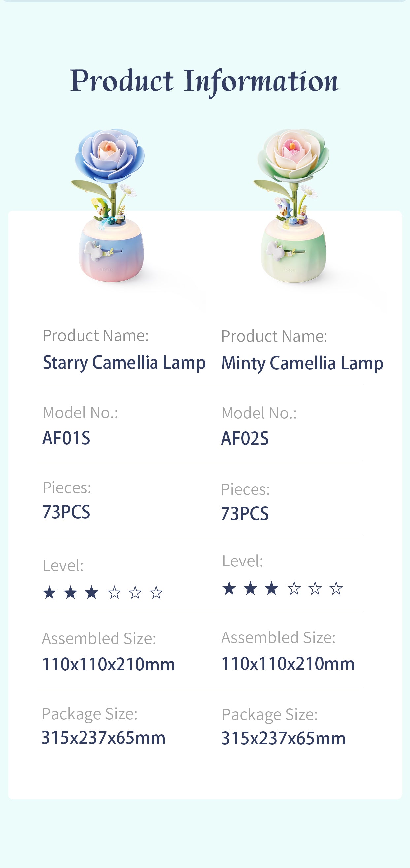Click the first filled star under Minty lamp's Level
The height and width of the screenshot is (868, 410).
(x=229, y=589)
